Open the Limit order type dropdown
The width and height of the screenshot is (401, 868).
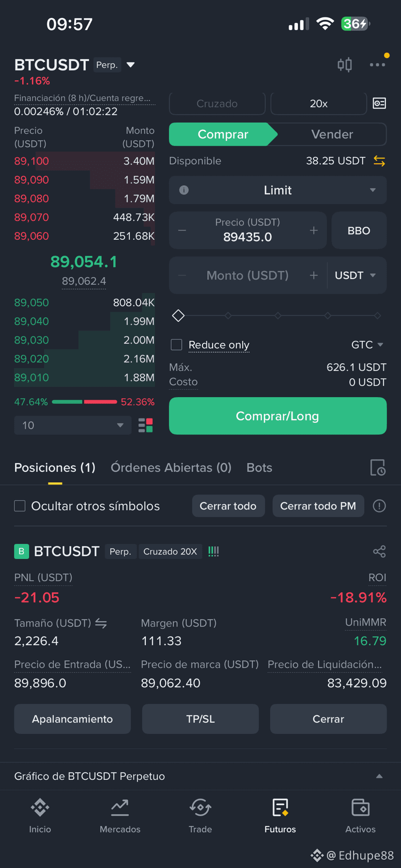pos(278,190)
